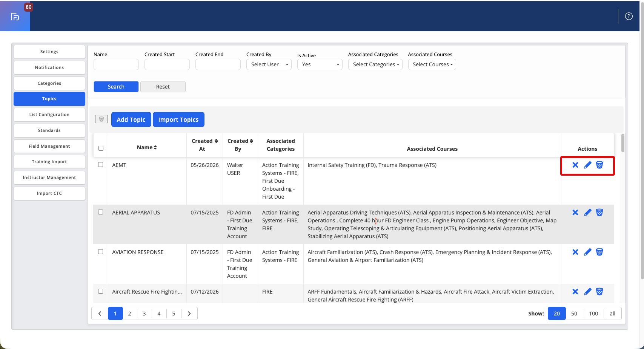Go to the Standards section

click(49, 130)
